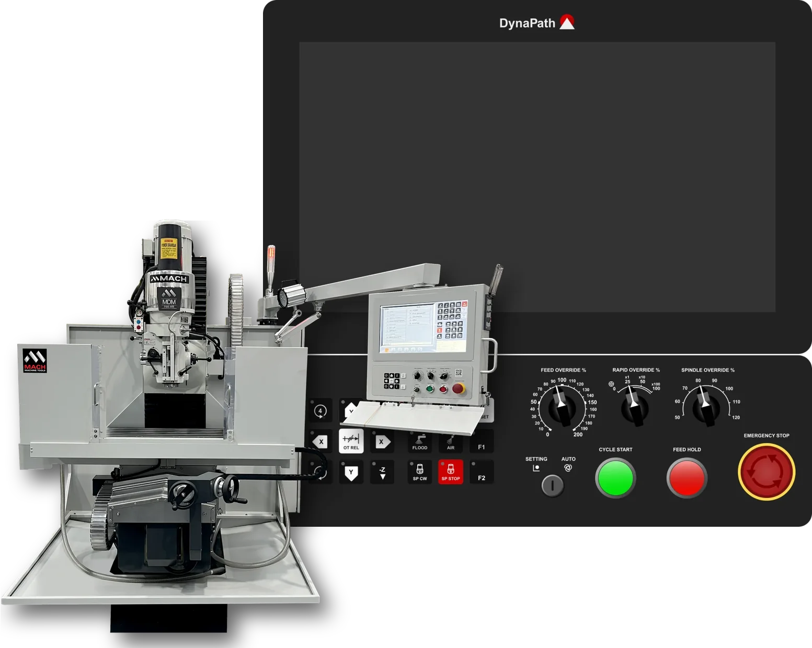Jog X axis with left-pointing X key

click(321, 442)
